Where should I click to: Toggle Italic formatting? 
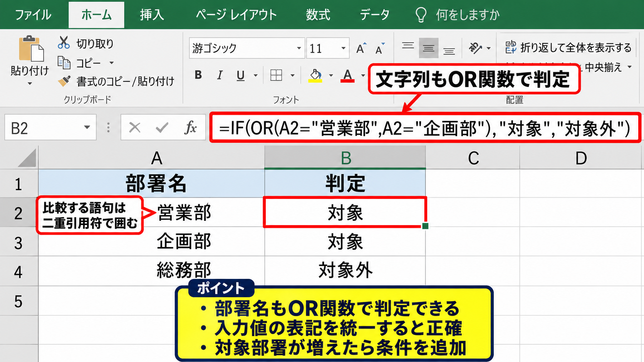220,75
